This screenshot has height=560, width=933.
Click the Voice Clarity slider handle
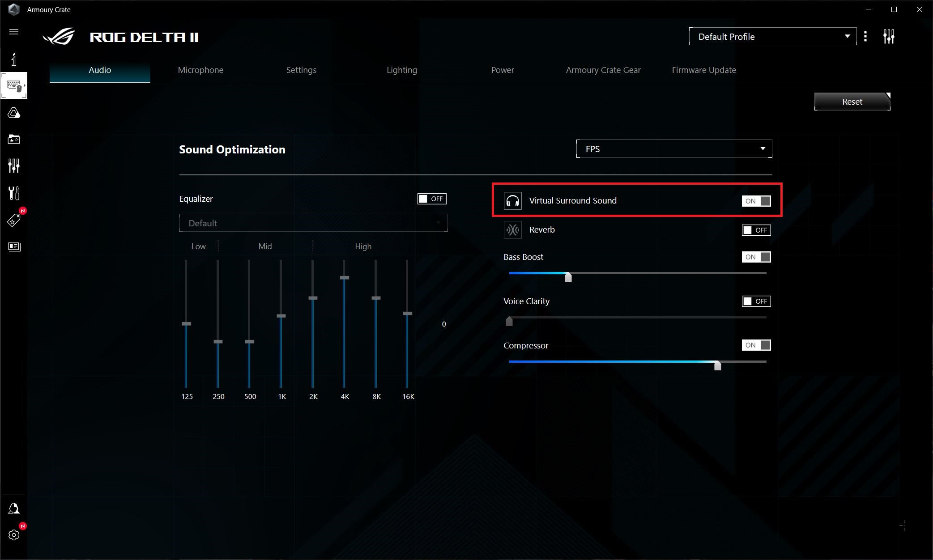[x=509, y=321]
